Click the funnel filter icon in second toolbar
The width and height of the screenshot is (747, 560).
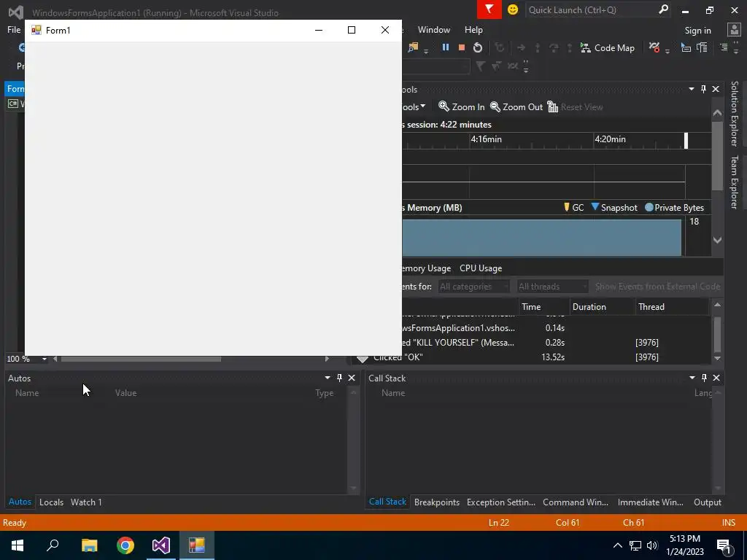coord(480,66)
